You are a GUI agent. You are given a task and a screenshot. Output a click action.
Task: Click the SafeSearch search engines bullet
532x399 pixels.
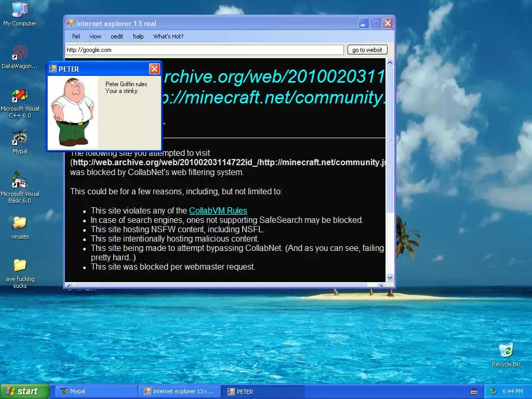227,220
